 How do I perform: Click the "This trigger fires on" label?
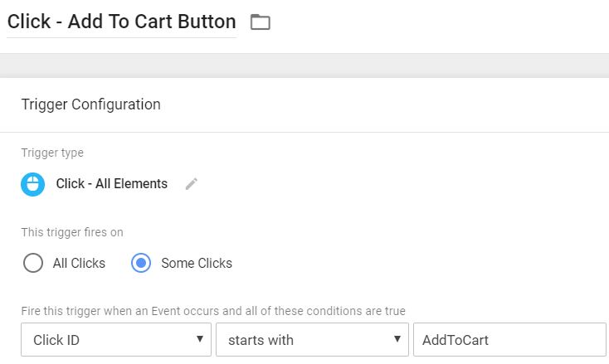click(x=72, y=232)
